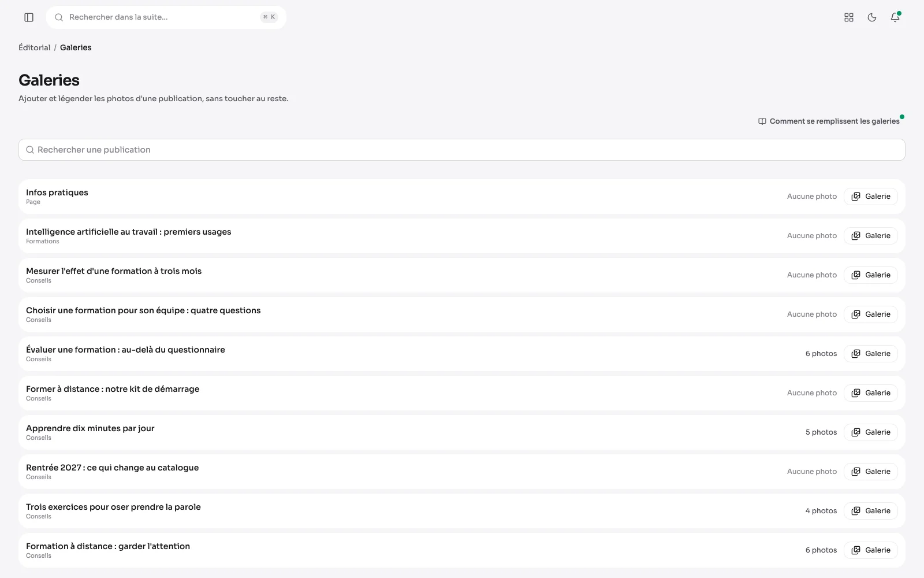Open Galerie for Choisir une formation
This screenshot has height=578, width=924.
(x=871, y=314)
